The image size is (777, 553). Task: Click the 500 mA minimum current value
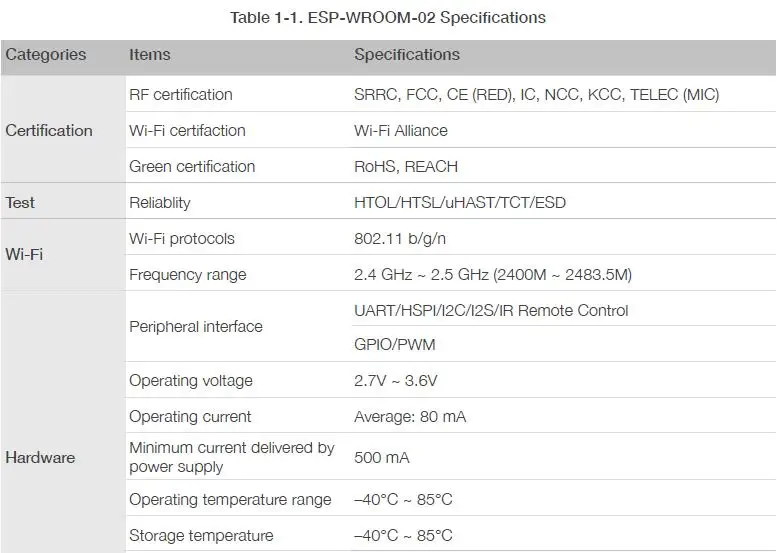coord(382,457)
